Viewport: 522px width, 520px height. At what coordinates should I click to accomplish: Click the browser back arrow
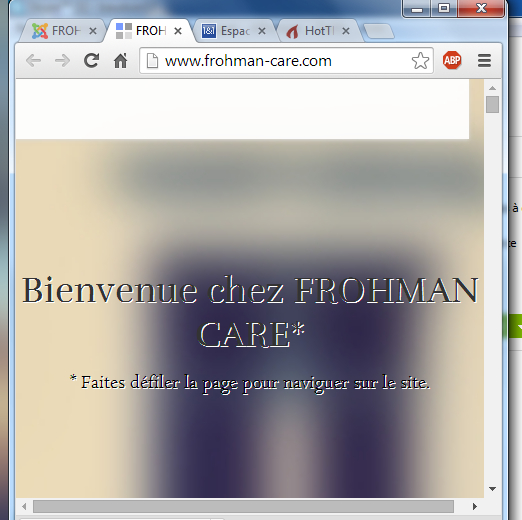(x=33, y=61)
